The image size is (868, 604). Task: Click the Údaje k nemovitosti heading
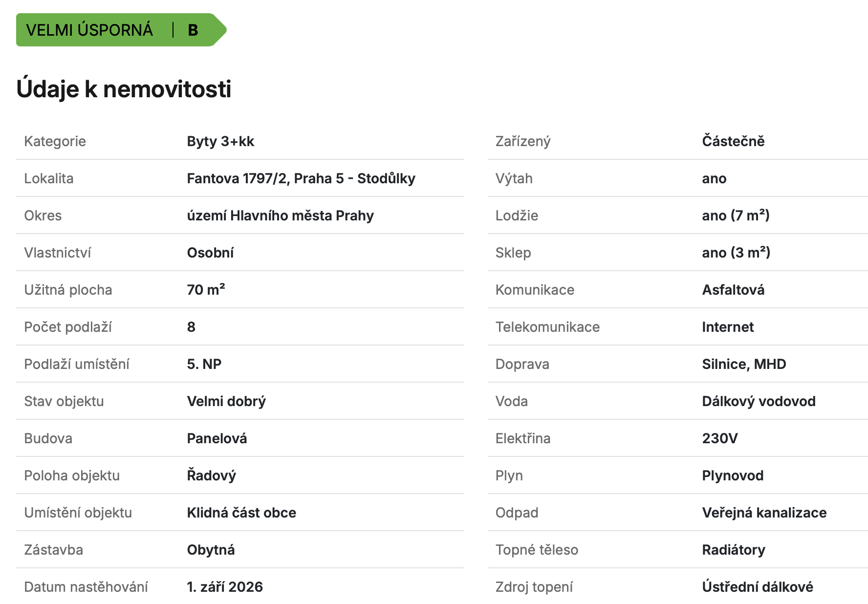pos(124,89)
